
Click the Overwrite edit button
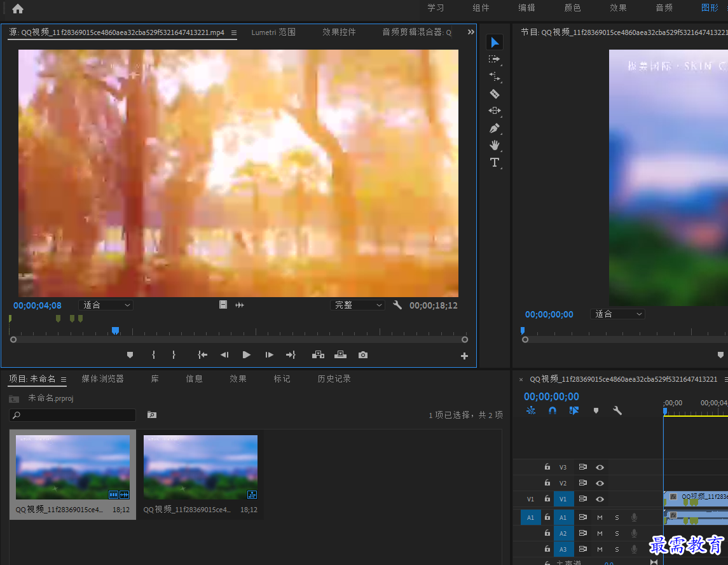click(340, 355)
